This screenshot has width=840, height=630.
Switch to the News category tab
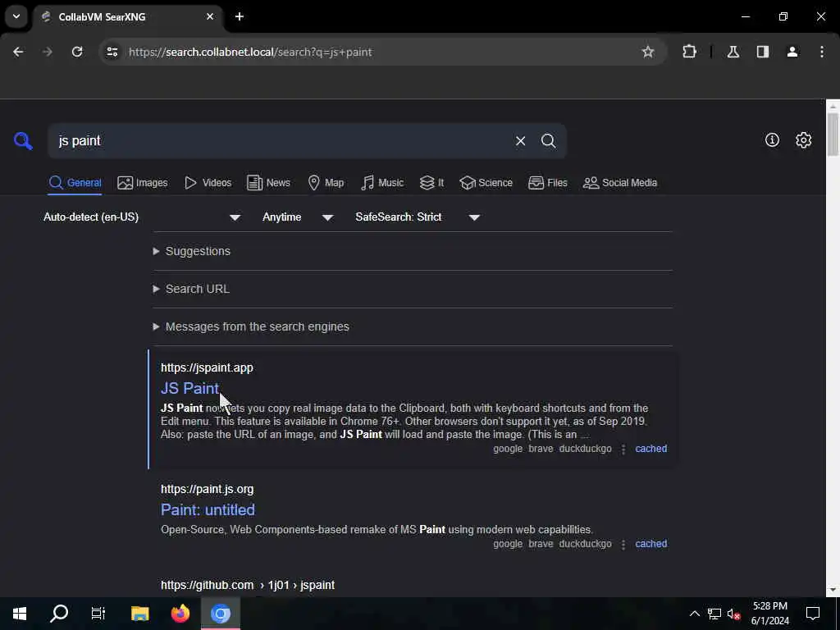268,183
